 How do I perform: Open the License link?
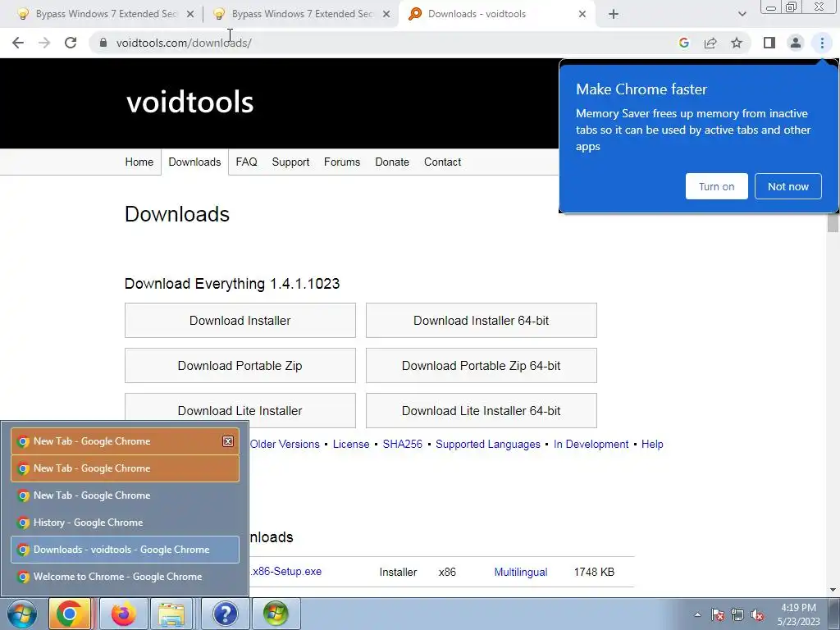(351, 444)
